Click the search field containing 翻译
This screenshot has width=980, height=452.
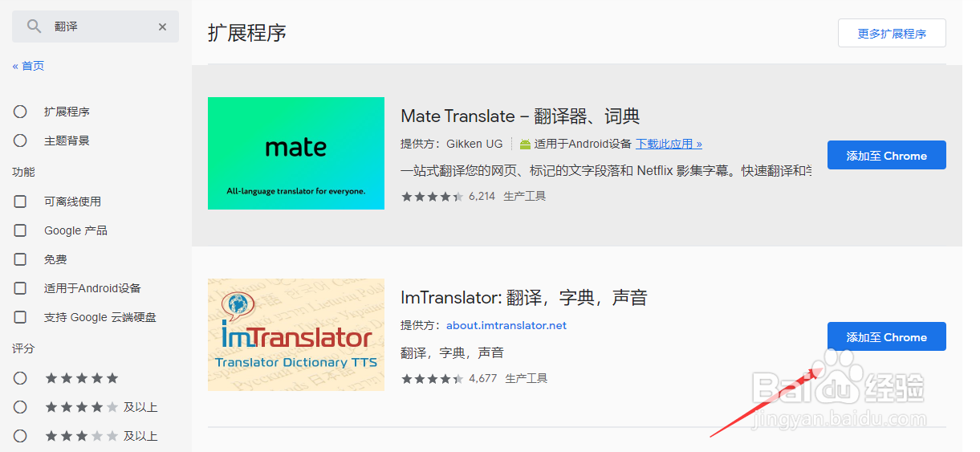pos(96,26)
